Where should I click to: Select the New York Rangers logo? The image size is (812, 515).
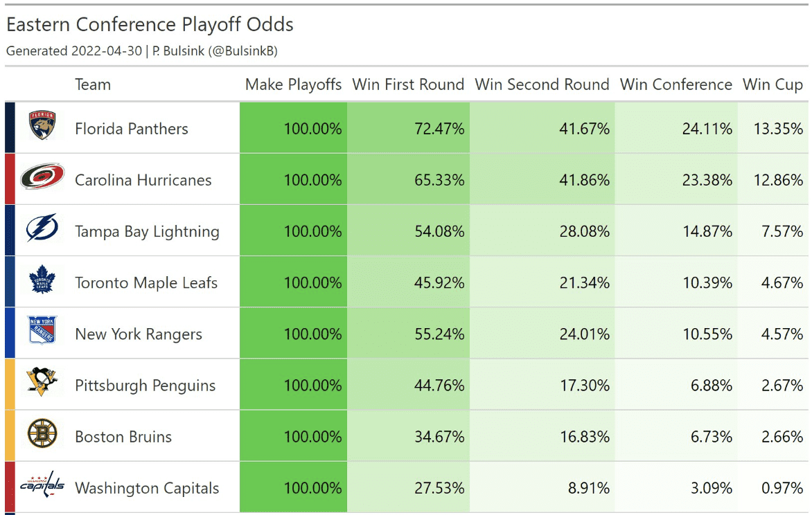click(x=42, y=333)
